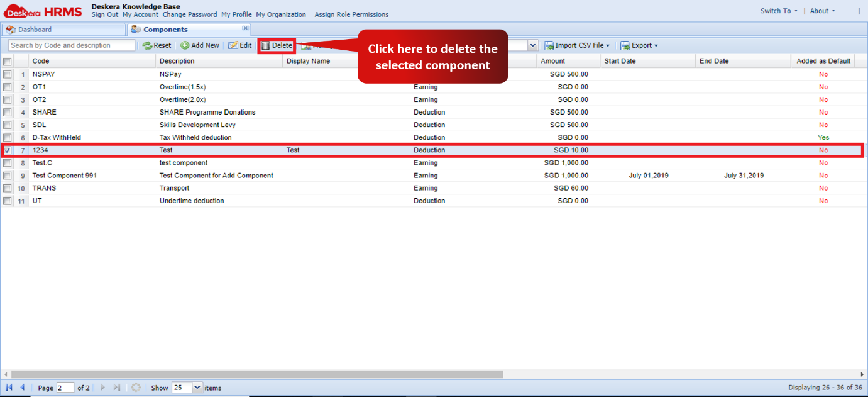Open the My Profile link
Screen dimensions: 868x397
236,14
